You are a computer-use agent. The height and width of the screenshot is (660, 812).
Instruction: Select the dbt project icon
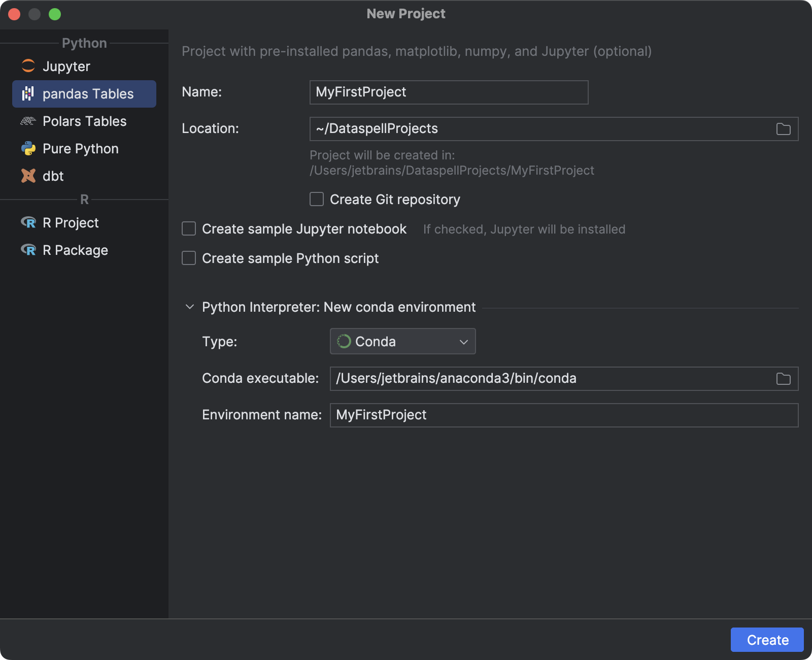28,176
